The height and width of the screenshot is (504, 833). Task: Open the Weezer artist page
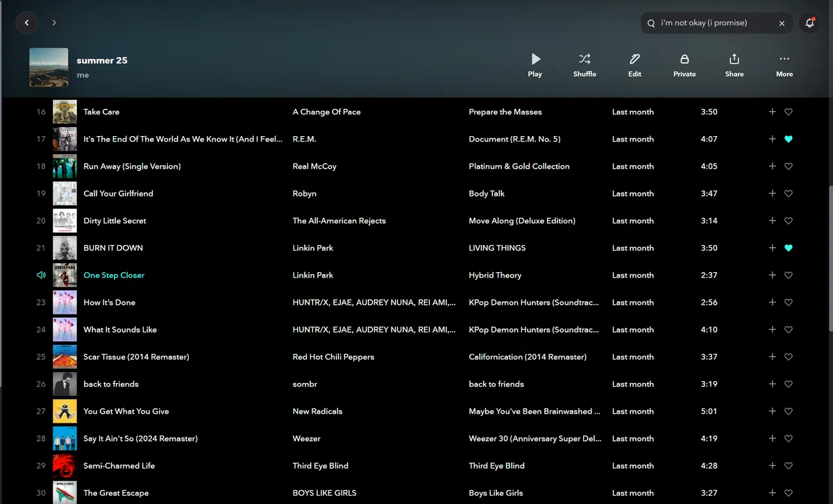306,439
